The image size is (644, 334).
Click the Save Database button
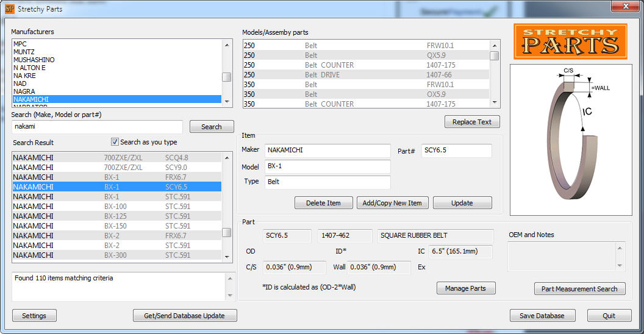coord(542,316)
